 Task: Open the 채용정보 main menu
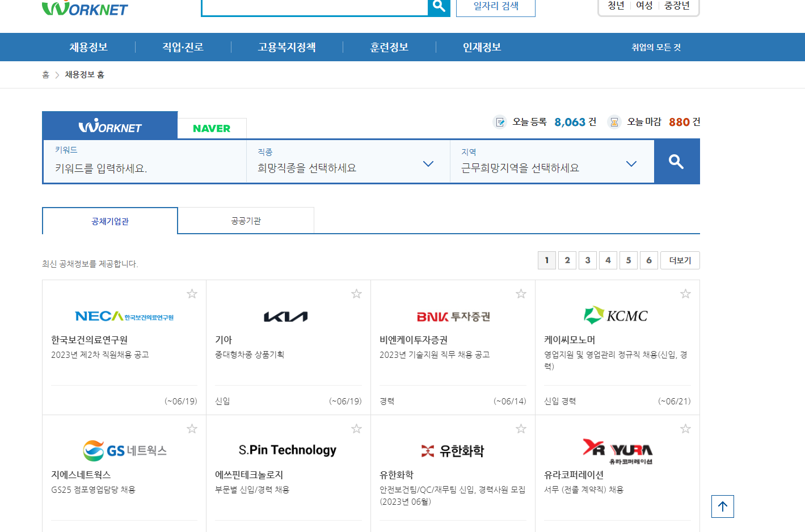pos(88,47)
